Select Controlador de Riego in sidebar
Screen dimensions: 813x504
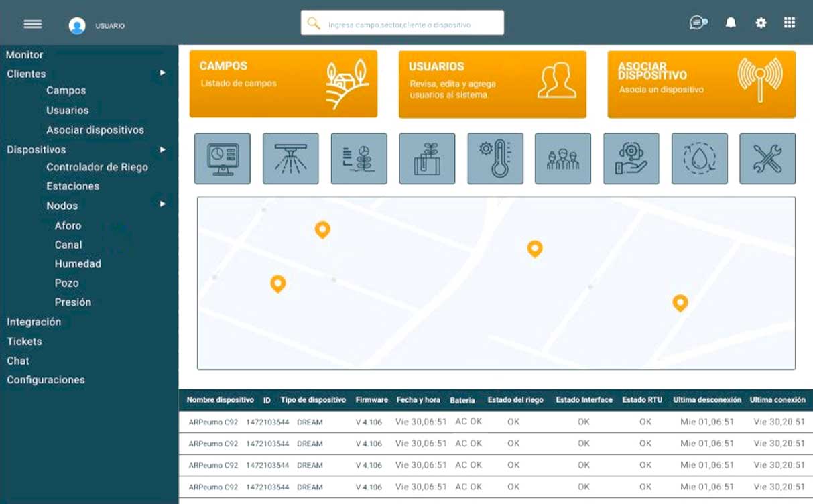(x=97, y=167)
